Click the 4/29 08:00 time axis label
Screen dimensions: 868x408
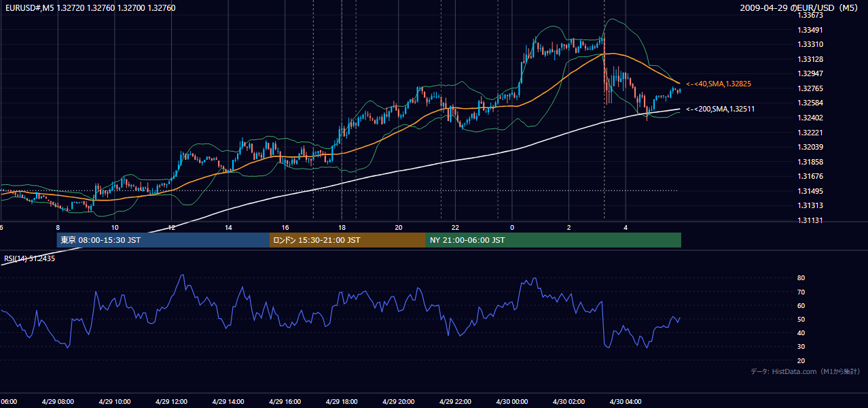pyautogui.click(x=57, y=401)
